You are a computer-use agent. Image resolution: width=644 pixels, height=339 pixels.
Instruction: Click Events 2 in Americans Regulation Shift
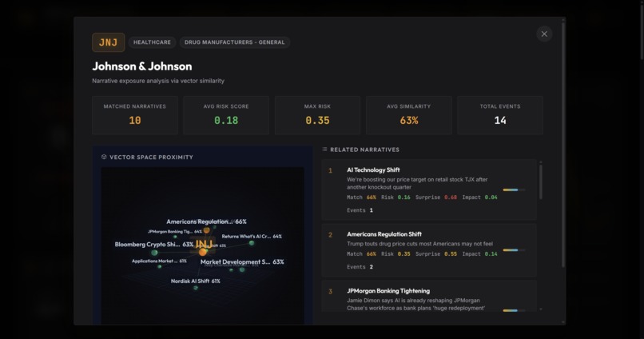point(360,267)
